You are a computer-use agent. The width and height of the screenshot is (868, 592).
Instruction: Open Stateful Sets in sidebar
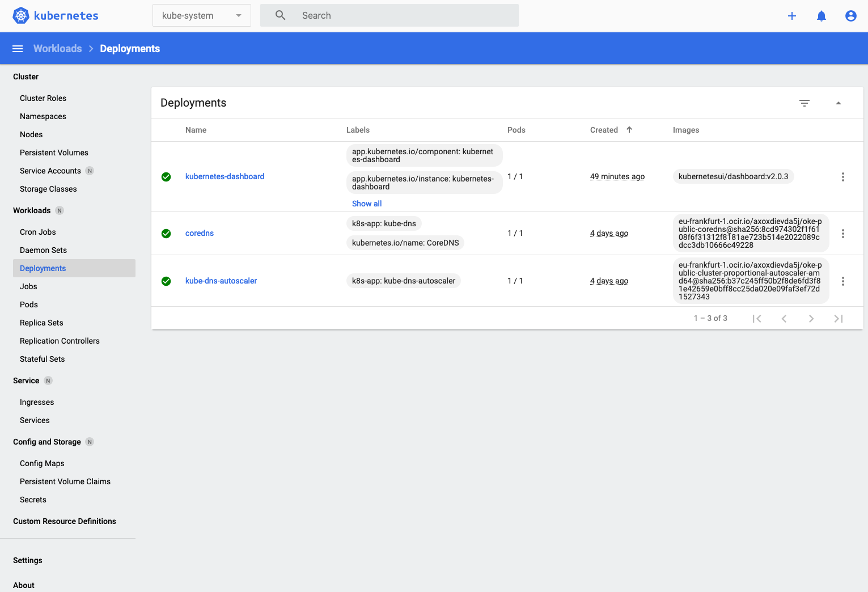click(x=42, y=359)
